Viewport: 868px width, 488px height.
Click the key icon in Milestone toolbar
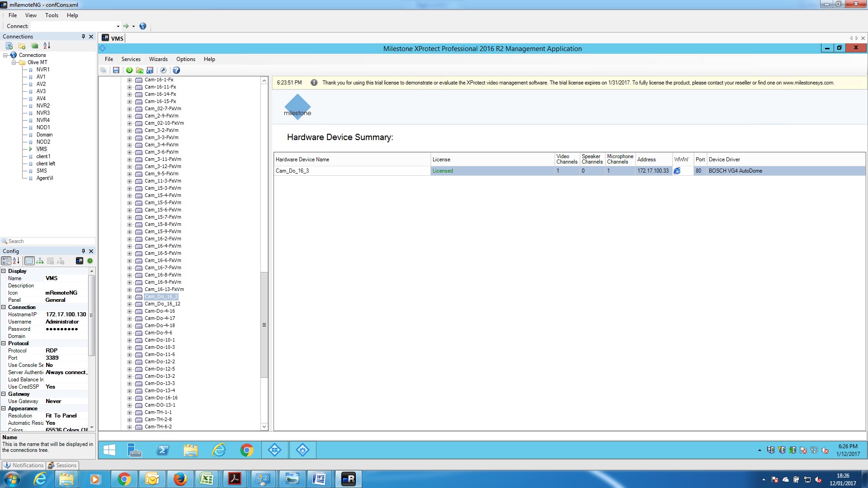pos(163,70)
